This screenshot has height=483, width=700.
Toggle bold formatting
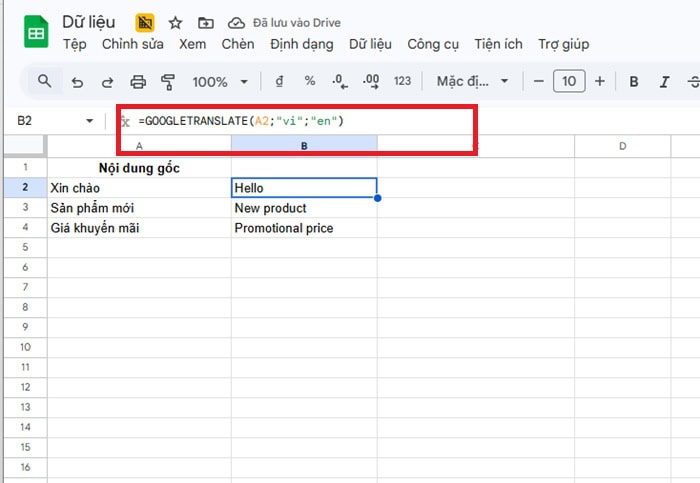(634, 82)
